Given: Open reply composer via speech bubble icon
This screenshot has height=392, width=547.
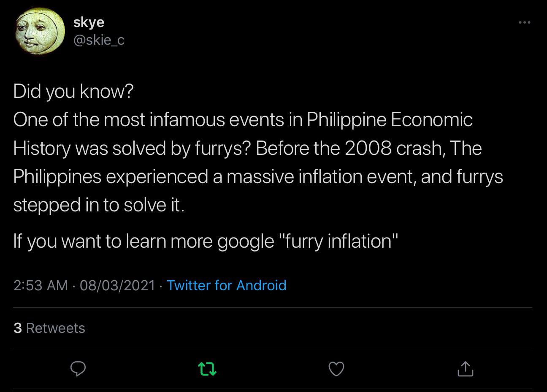Looking at the screenshot, I should [x=78, y=369].
